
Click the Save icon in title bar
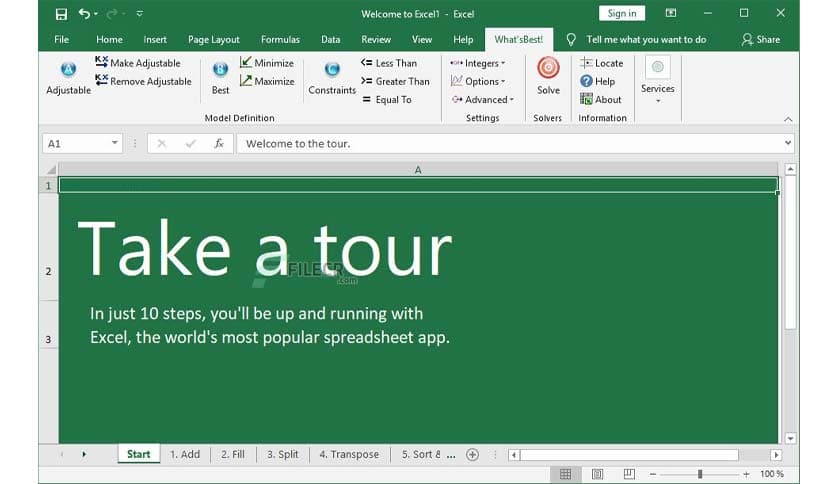pos(62,14)
